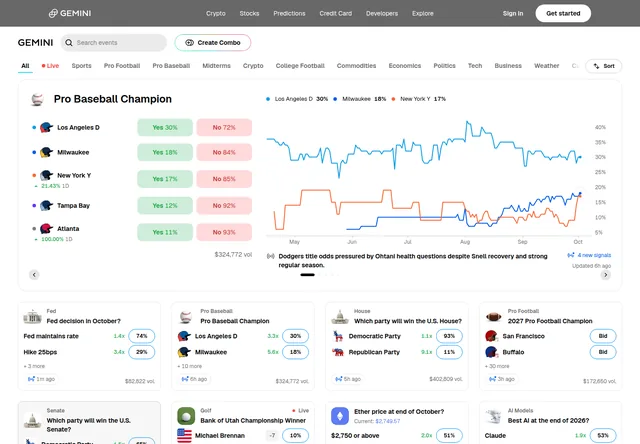
Task: Click the Republican Party elephant icon
Action: coord(338,352)
